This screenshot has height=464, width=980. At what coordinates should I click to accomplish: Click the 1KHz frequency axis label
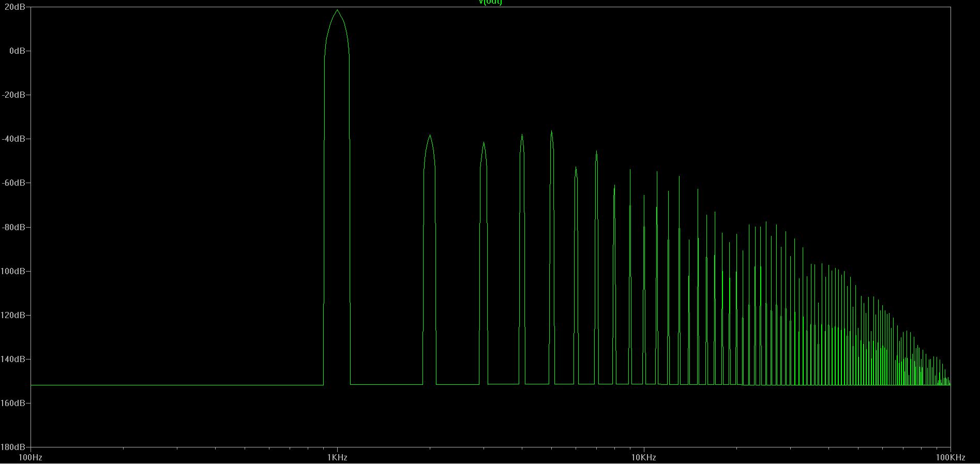coord(337,458)
